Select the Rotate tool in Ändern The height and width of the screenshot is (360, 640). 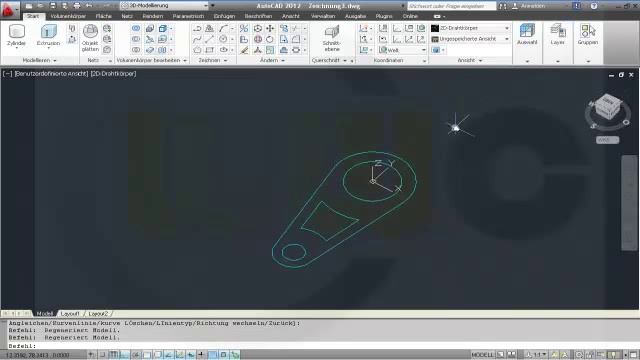coord(270,39)
